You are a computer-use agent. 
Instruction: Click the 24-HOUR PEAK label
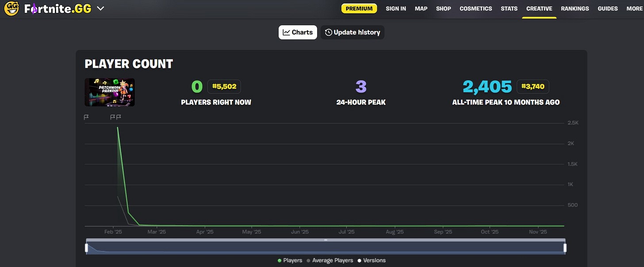tap(361, 102)
